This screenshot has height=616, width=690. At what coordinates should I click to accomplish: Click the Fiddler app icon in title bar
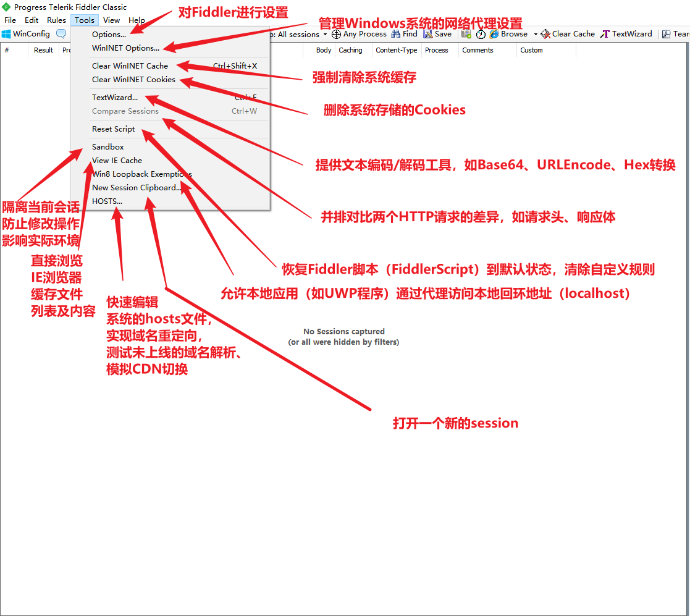[6, 7]
